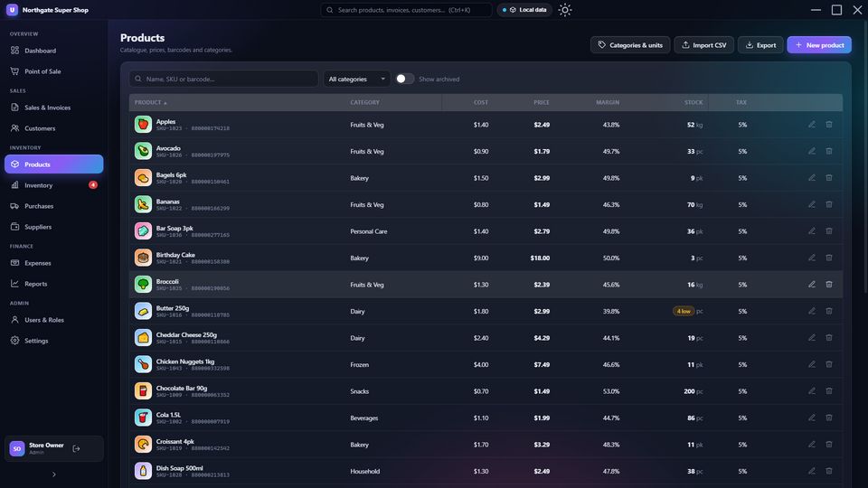Click the Apples product thumbnail icon
Screen dimensions: 868x488
(x=143, y=125)
